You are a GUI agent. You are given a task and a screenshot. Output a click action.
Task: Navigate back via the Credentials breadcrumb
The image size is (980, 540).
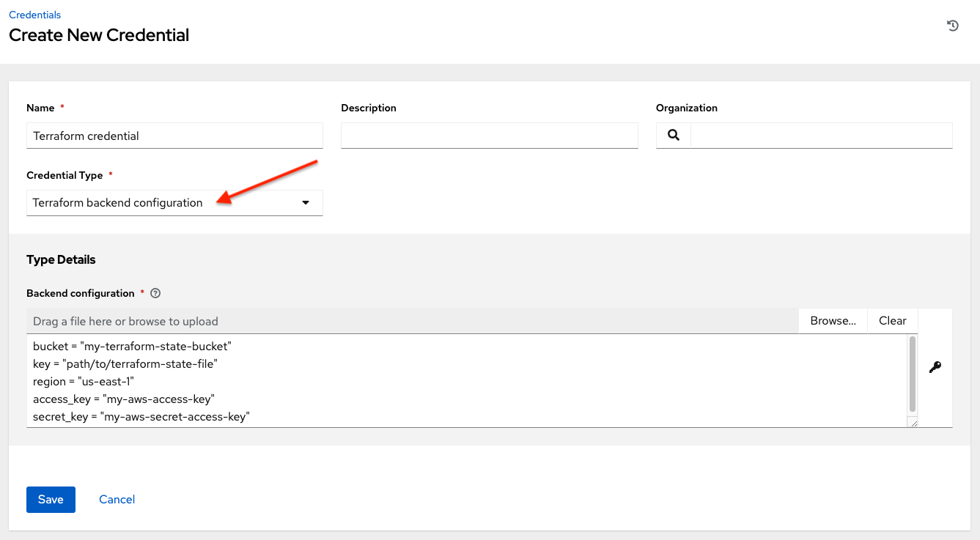click(34, 14)
